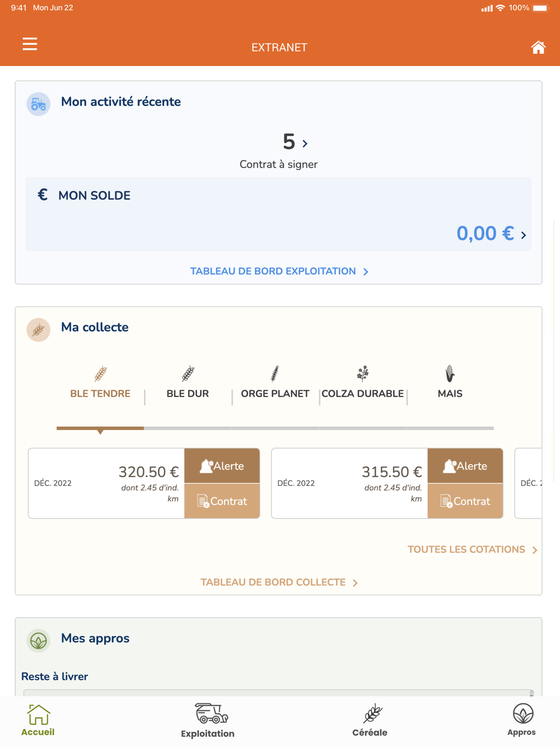The image size is (560, 747).
Task: Switch to the ORGE PLANET tab
Action: [x=275, y=382]
